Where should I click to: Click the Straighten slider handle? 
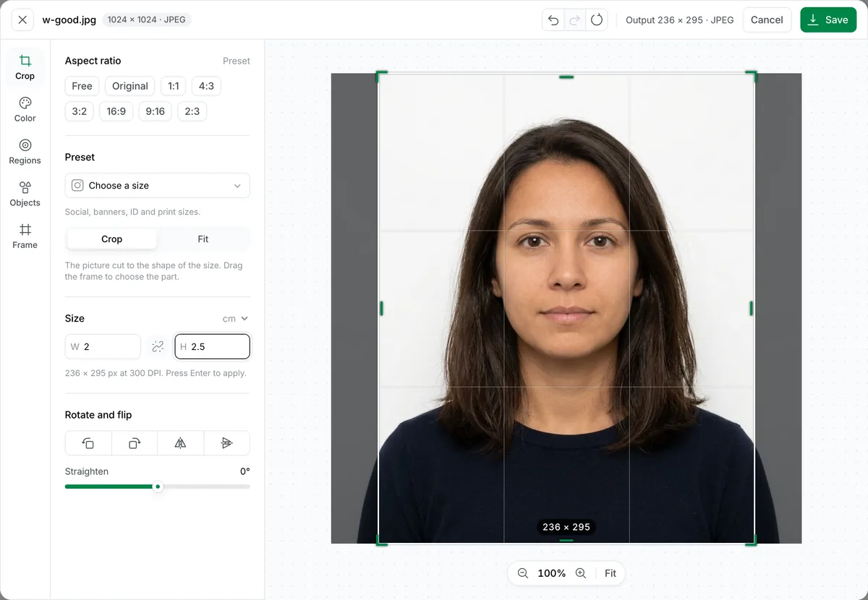(158, 487)
